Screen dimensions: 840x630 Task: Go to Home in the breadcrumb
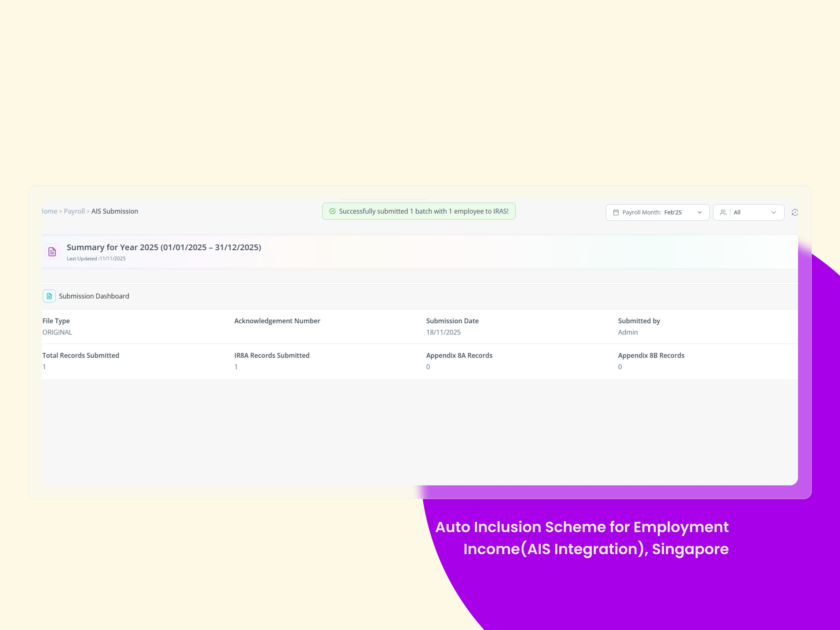coord(50,211)
